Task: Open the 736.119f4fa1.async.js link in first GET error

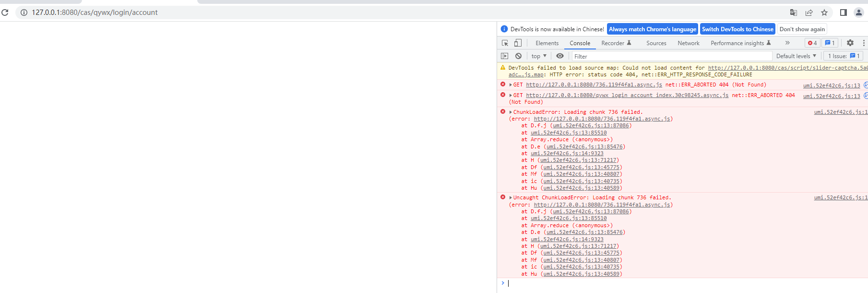Action: pyautogui.click(x=594, y=85)
